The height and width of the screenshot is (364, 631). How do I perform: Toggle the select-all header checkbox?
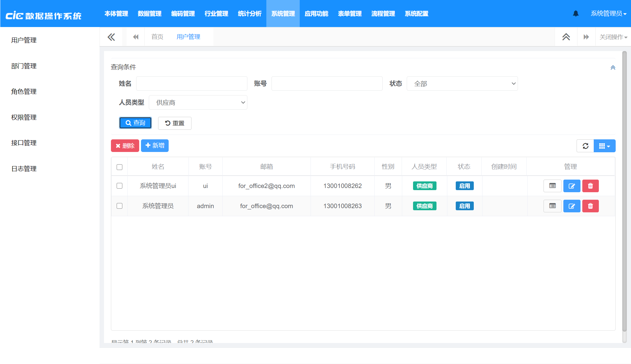(x=119, y=167)
